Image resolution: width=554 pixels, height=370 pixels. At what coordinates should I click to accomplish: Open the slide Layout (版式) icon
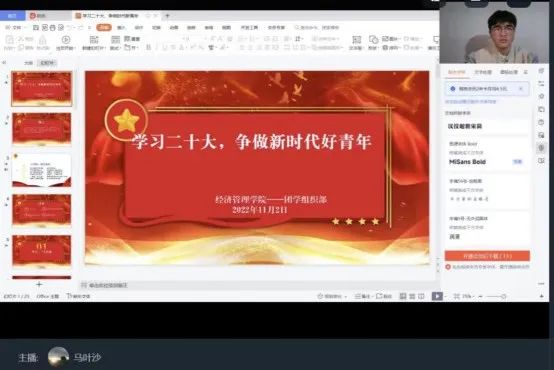(116, 40)
